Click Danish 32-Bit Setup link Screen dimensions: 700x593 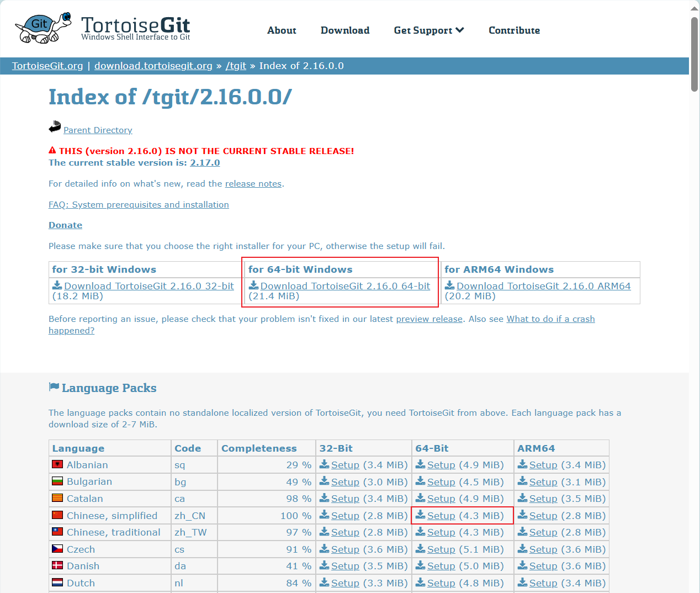[345, 566]
